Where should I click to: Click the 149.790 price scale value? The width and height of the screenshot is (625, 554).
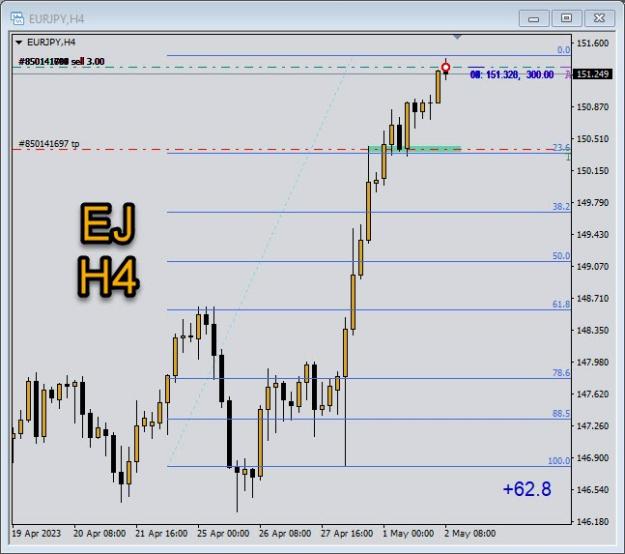(x=593, y=202)
